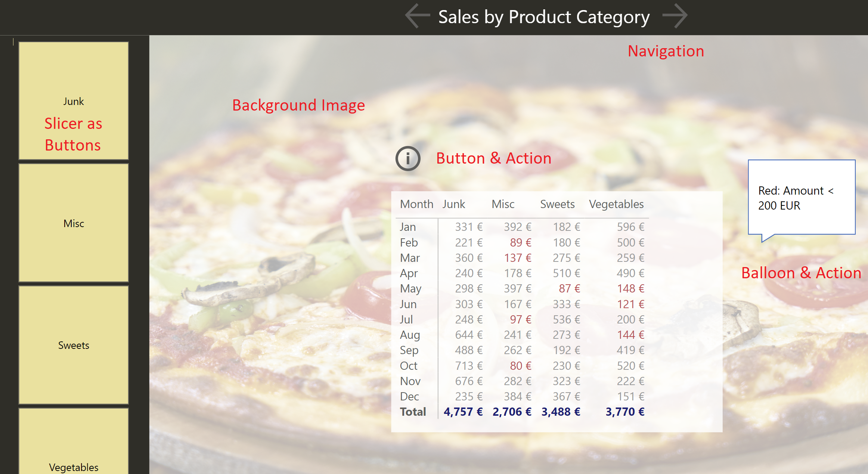Click the Month column header
This screenshot has height=474, width=868.
[x=416, y=204]
